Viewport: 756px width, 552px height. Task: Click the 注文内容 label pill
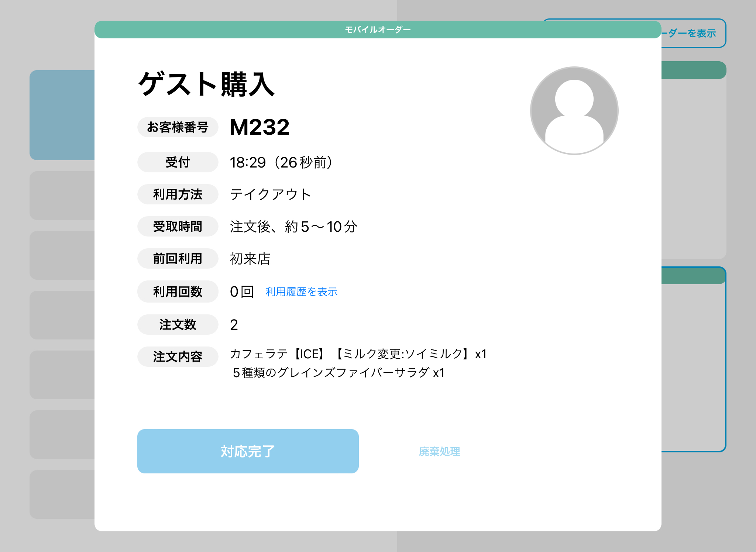pyautogui.click(x=178, y=357)
